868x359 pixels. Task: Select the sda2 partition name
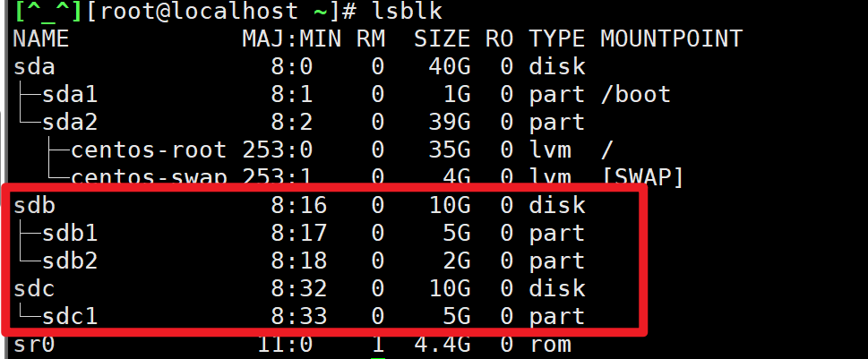(x=69, y=123)
